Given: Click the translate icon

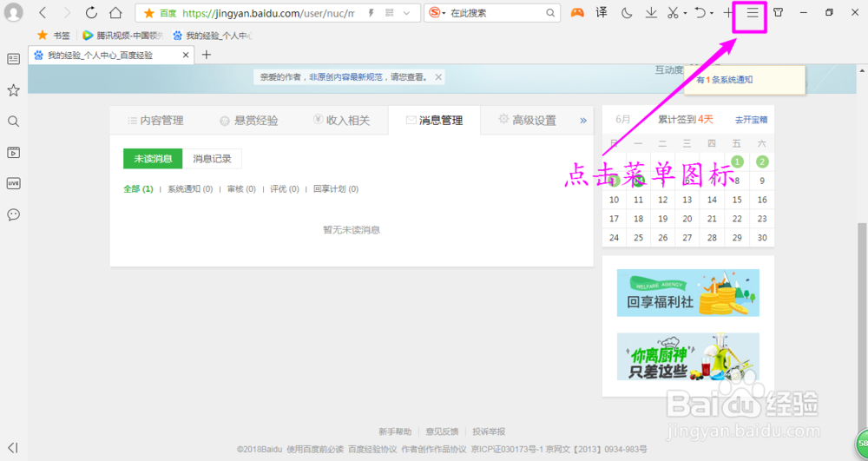Looking at the screenshot, I should point(602,12).
